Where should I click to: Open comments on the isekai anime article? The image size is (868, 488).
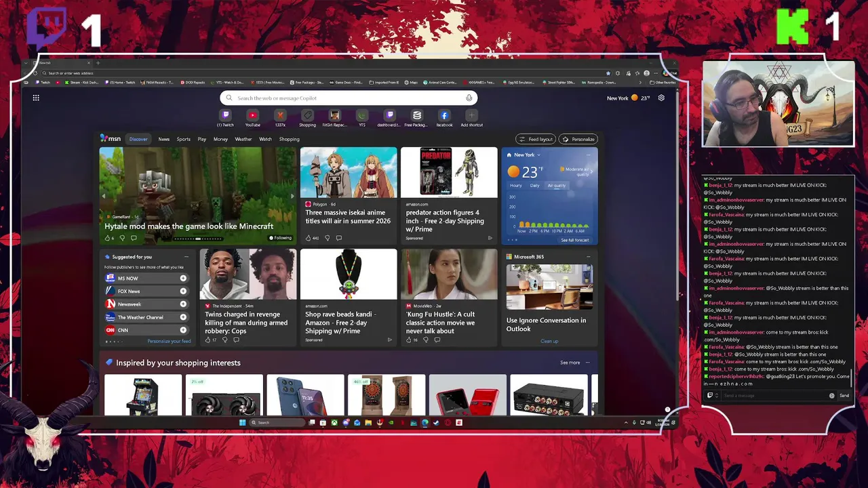coord(338,238)
